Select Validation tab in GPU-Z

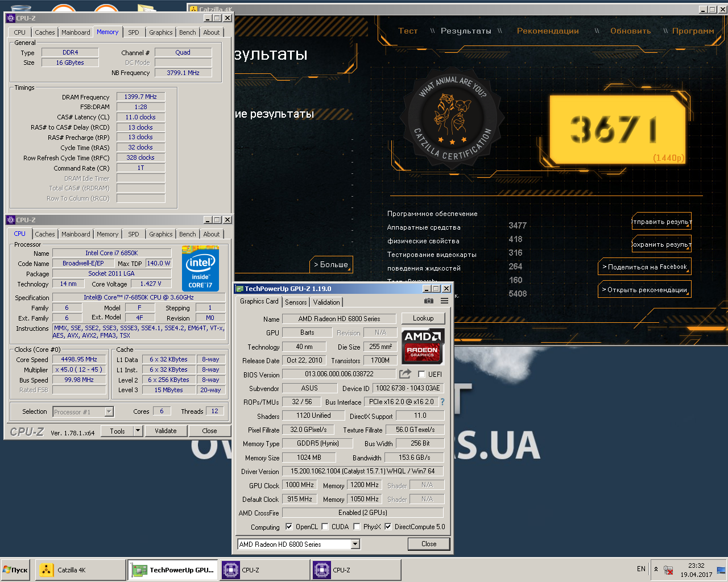coord(326,302)
